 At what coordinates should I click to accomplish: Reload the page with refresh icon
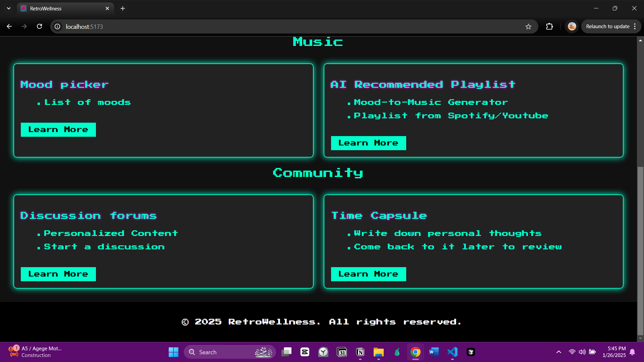click(39, 26)
